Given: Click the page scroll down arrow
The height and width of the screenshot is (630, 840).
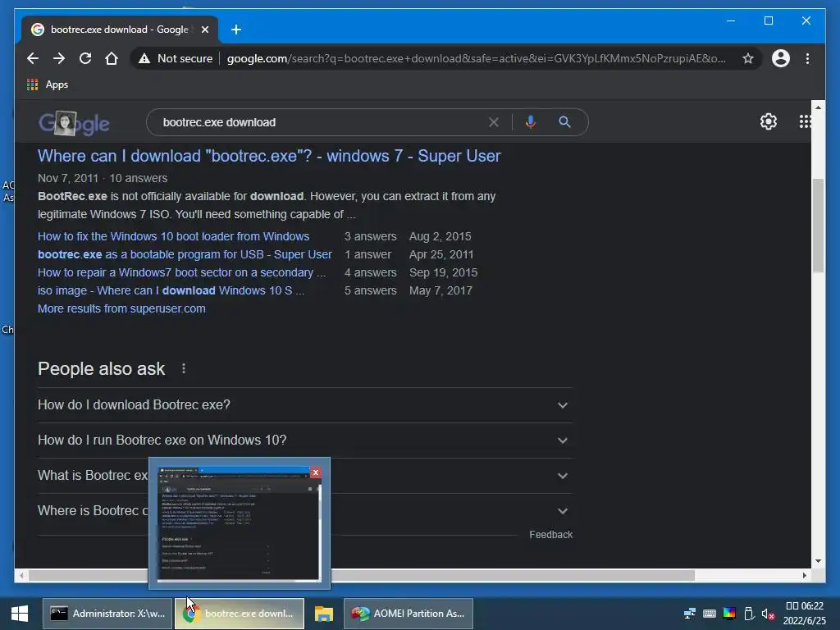Looking at the screenshot, I should (x=818, y=561).
